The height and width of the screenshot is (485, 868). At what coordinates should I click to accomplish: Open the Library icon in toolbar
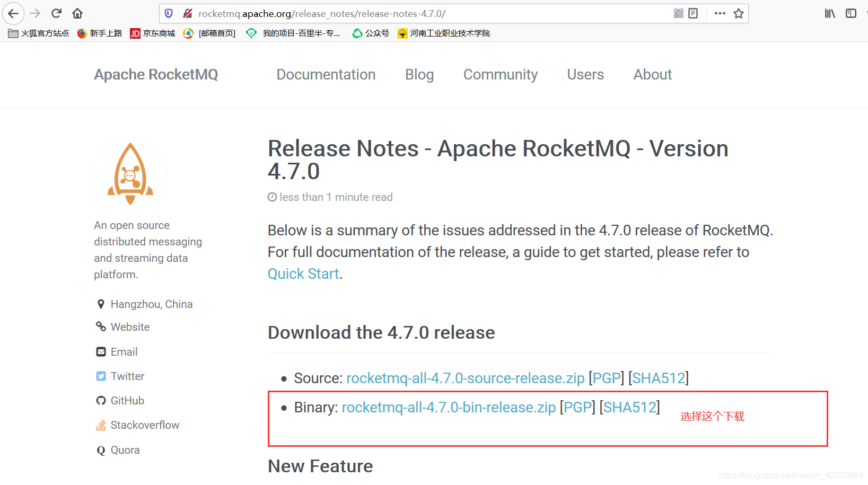tap(830, 13)
